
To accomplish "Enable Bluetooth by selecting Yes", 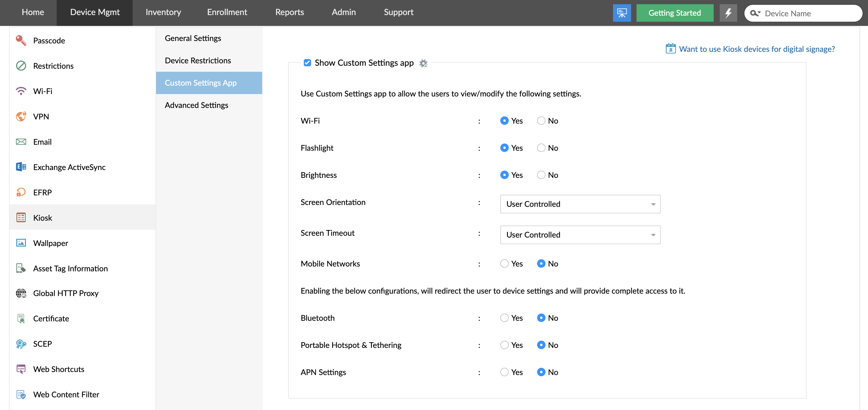I will (504, 318).
